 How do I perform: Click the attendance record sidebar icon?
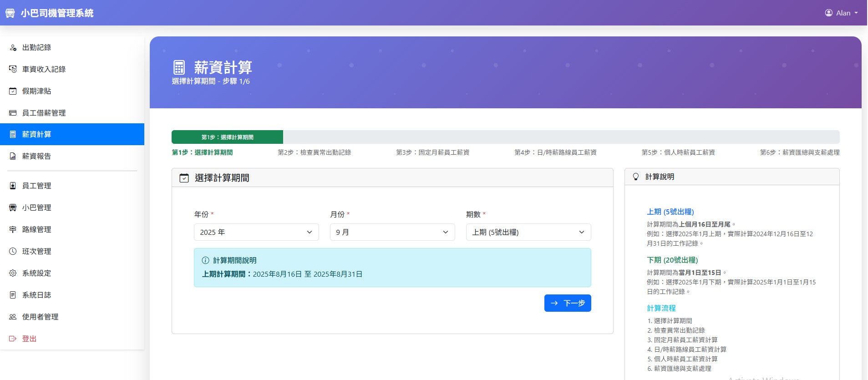[13, 47]
